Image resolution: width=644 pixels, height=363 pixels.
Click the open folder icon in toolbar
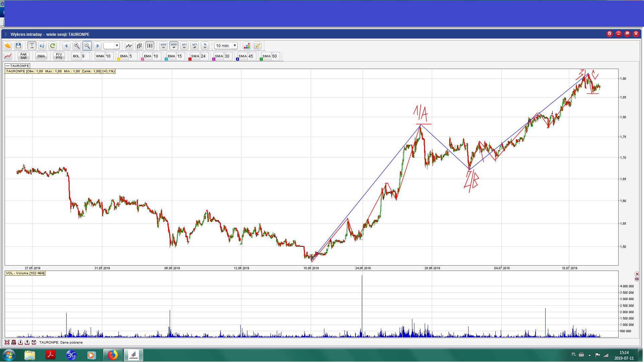pyautogui.click(x=8, y=46)
